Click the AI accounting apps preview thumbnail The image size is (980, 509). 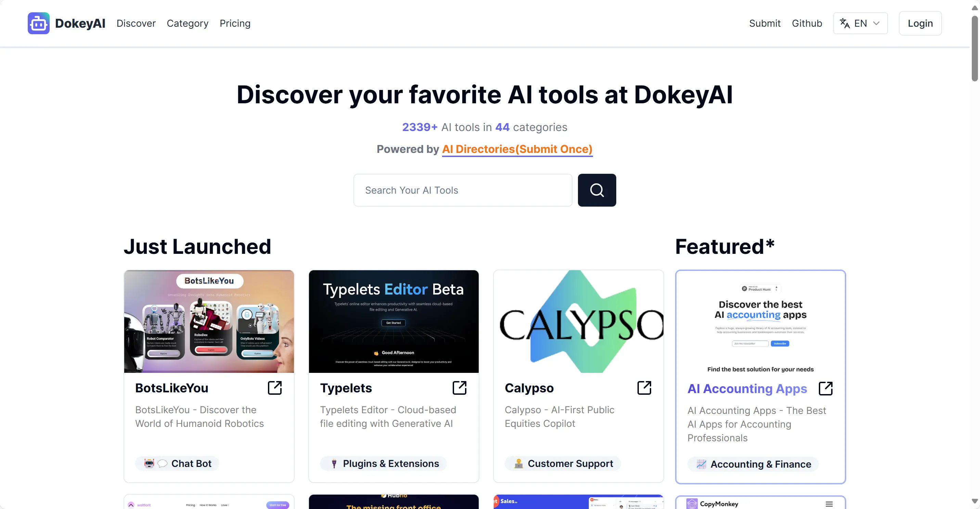760,322
